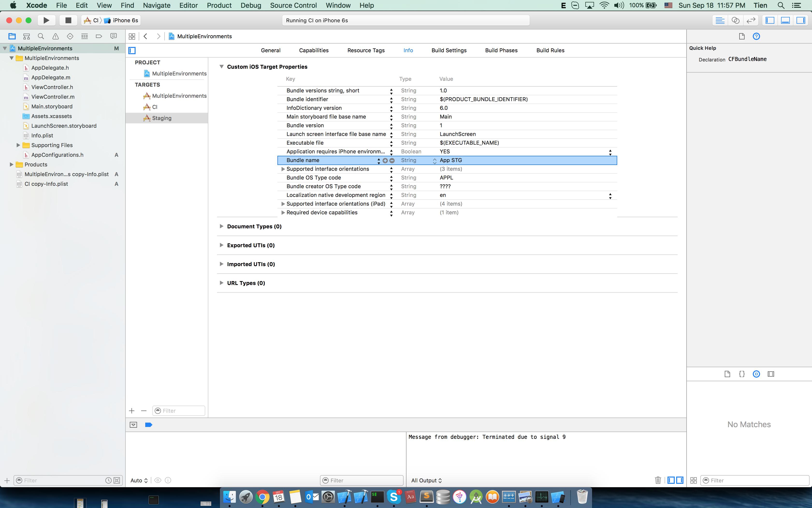Switch to the Version editor

pyautogui.click(x=751, y=20)
